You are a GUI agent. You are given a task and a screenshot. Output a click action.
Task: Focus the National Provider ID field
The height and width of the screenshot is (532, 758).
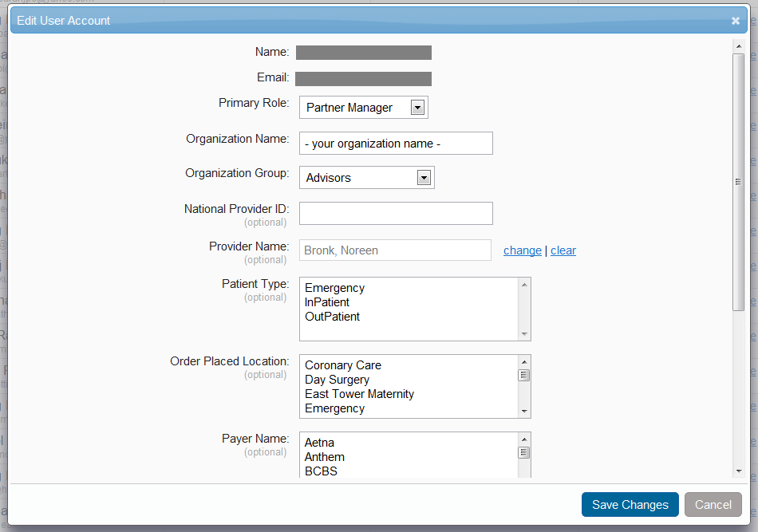[396, 214]
